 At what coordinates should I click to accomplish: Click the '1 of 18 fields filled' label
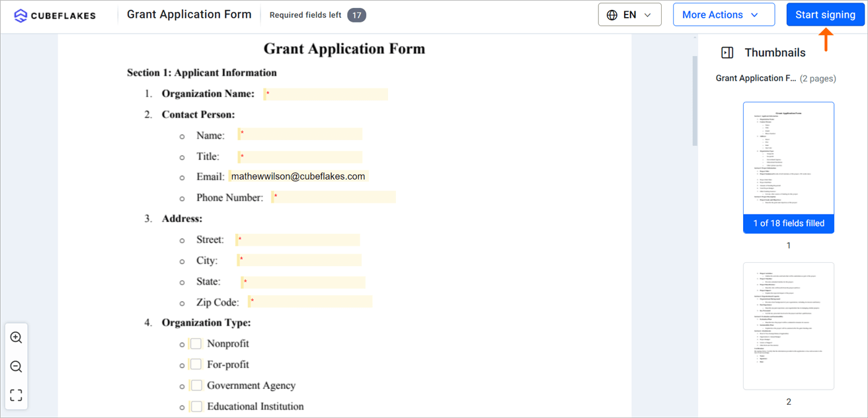(x=789, y=223)
